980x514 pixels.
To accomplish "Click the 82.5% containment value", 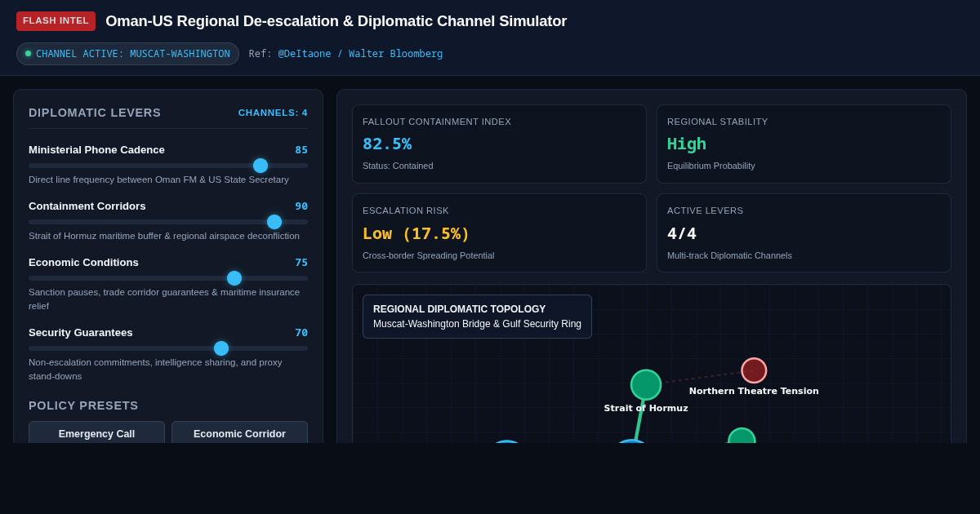I will pos(387,144).
